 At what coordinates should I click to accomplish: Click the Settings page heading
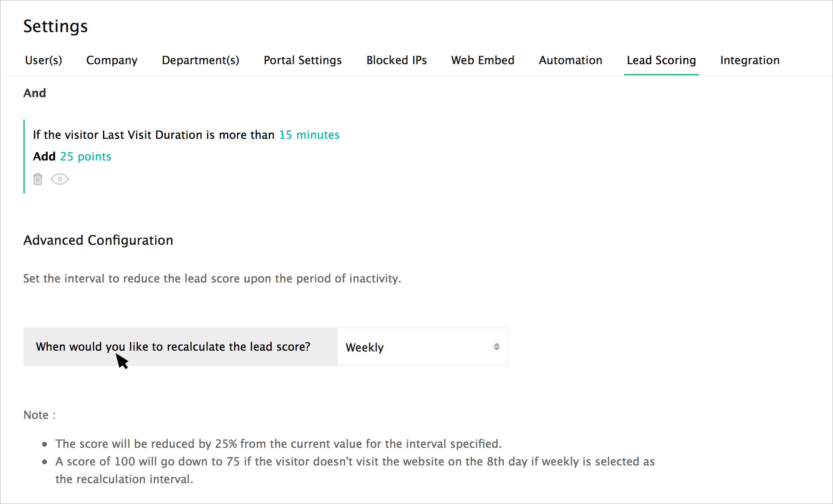coord(55,26)
